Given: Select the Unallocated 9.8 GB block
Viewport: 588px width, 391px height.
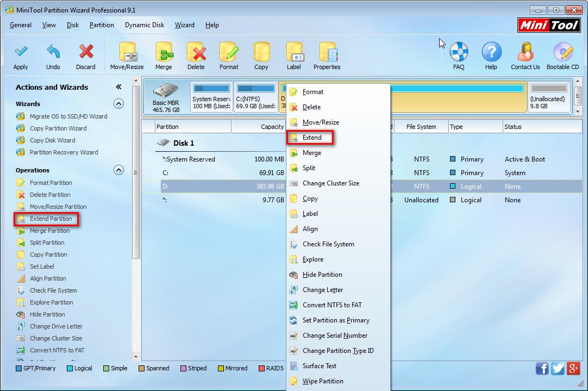Looking at the screenshot, I should click(549, 97).
